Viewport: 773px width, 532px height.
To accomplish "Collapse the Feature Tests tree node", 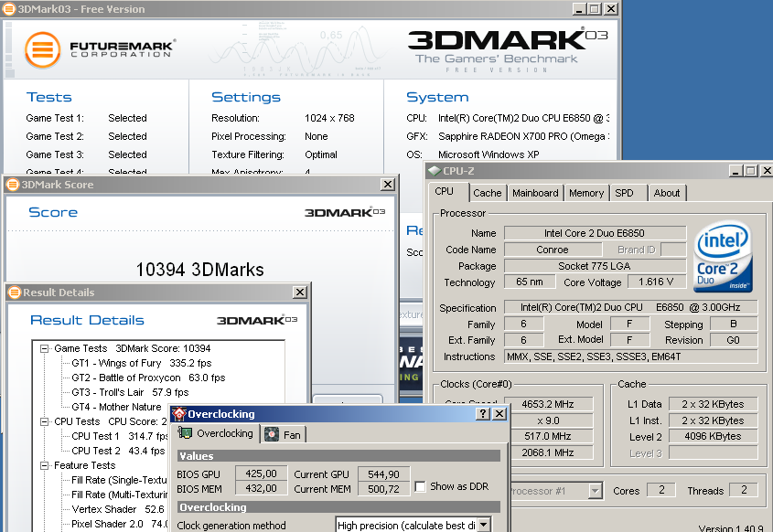I will click(x=45, y=465).
